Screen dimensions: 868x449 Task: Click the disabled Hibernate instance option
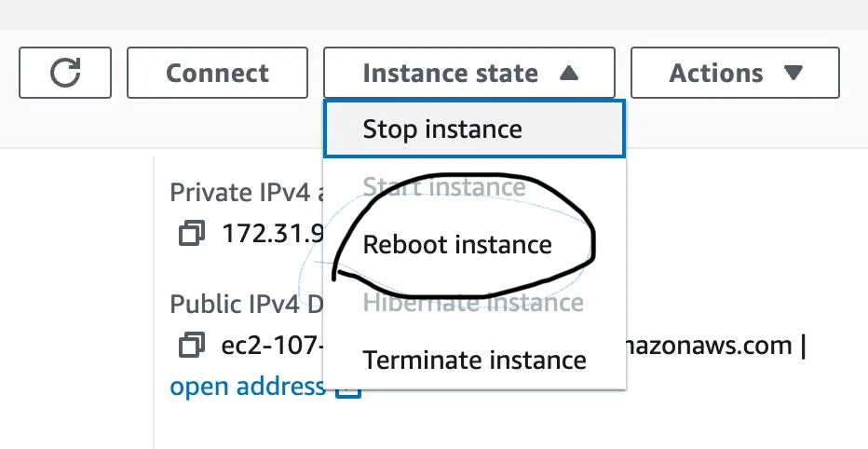coord(473,302)
